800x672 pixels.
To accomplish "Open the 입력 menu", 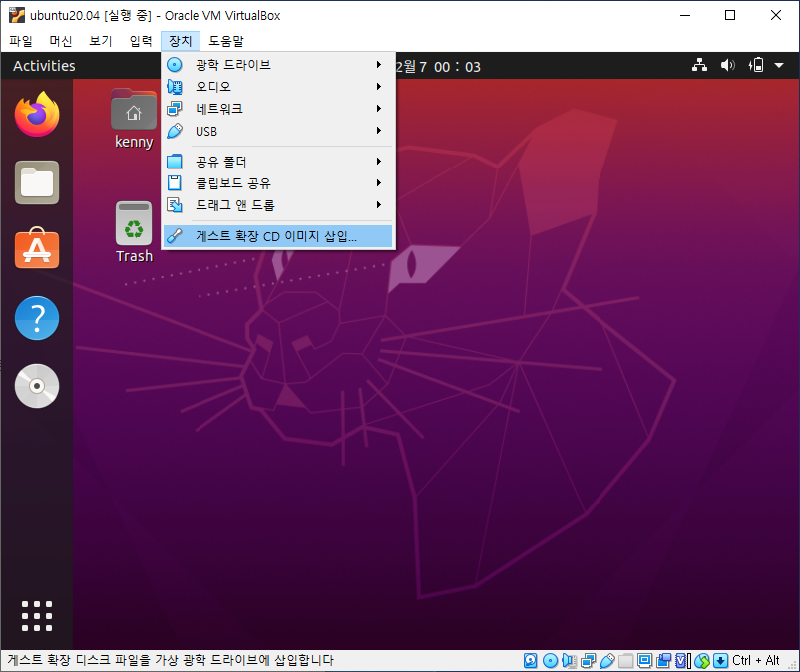I will 141,41.
